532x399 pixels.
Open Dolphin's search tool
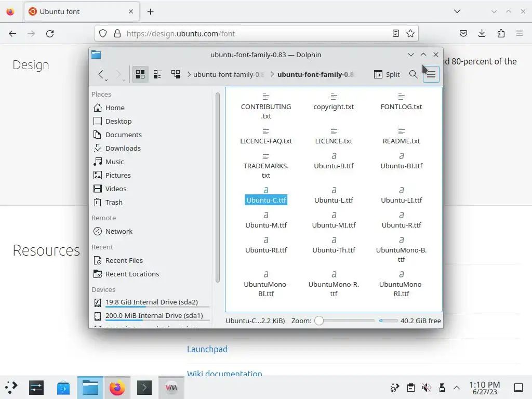[413, 74]
